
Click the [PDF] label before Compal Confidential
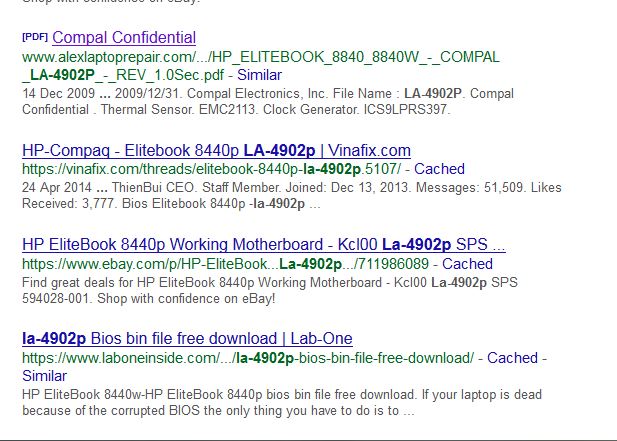[35, 37]
